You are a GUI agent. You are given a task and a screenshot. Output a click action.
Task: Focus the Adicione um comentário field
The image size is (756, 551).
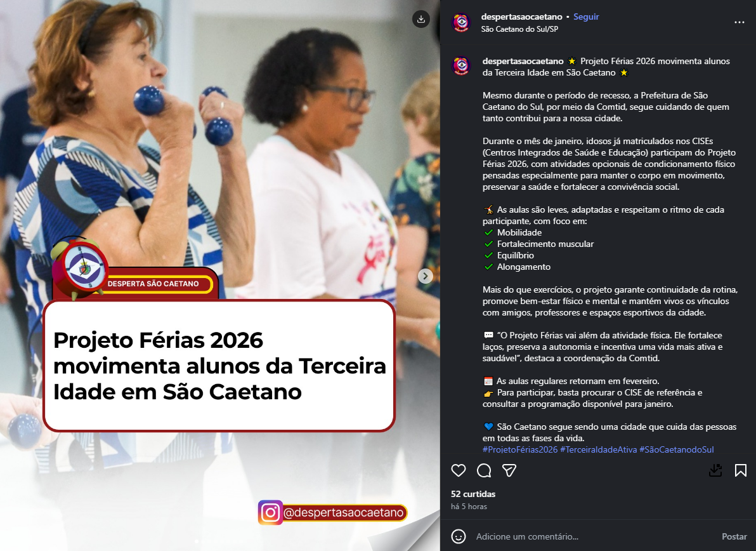[594, 536]
